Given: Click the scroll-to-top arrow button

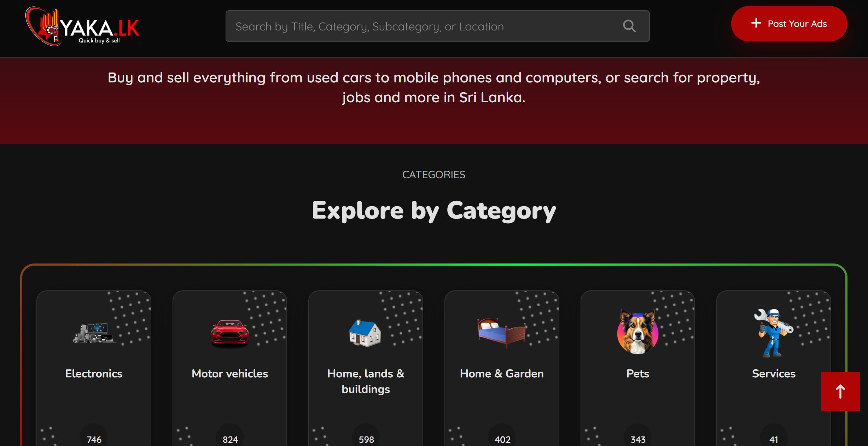Looking at the screenshot, I should coord(840,391).
